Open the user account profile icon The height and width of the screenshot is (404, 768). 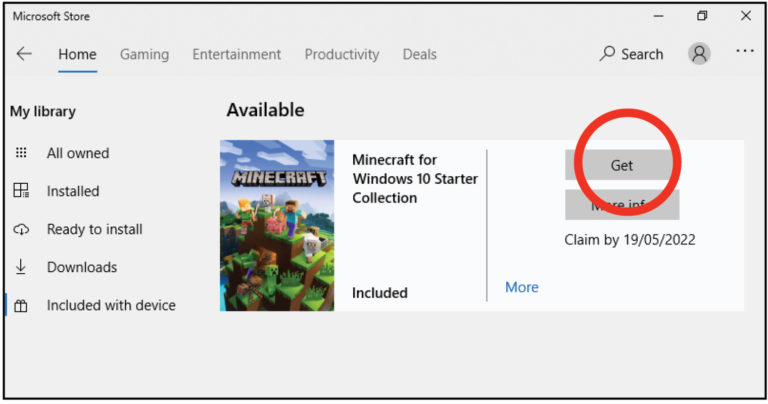[699, 54]
